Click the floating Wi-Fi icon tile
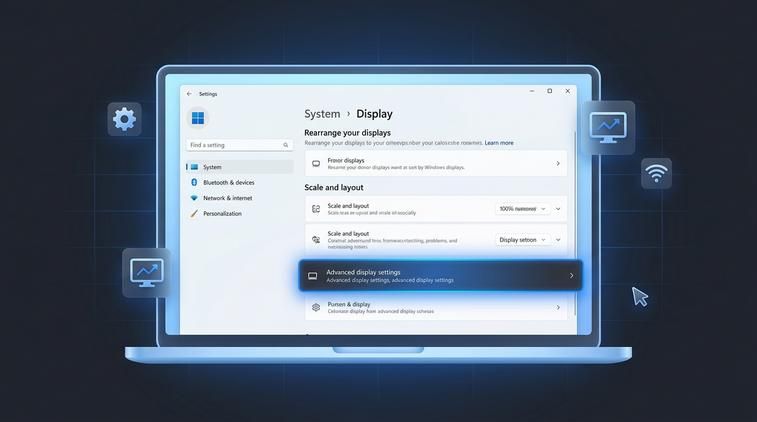This screenshot has width=757, height=422. coord(656,173)
